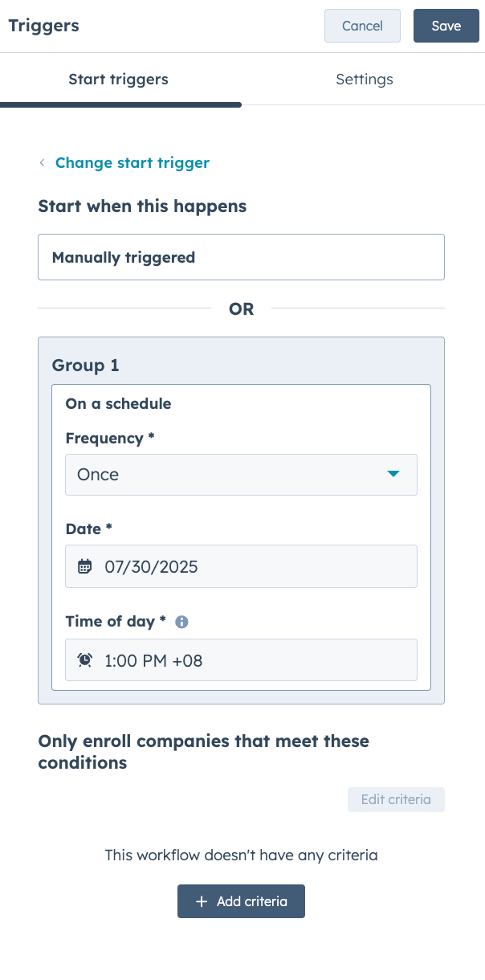The width and height of the screenshot is (485, 980).
Task: Click the Date input showing 07/30/2025
Action: (x=241, y=566)
